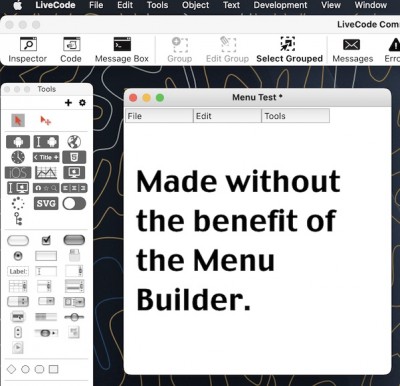Select the Header Bar Title widget

[46, 157]
